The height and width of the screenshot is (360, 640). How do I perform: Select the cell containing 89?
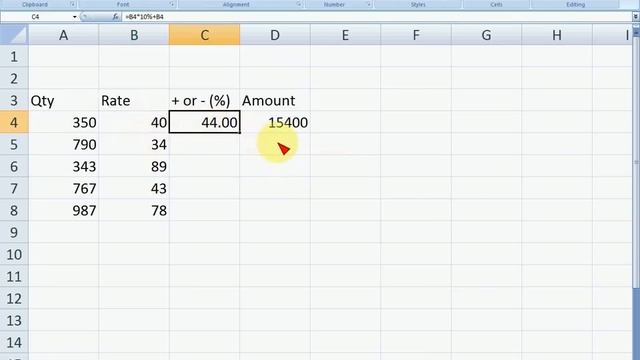pos(134,167)
